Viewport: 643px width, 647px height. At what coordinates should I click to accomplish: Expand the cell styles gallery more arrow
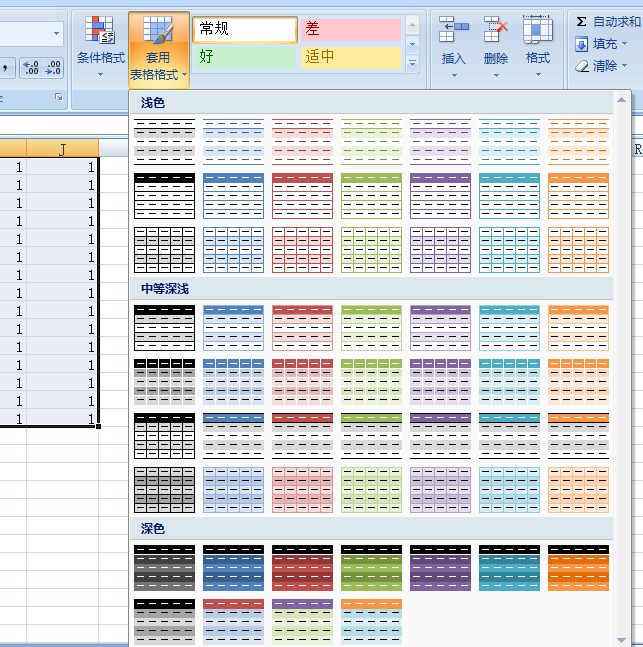pyautogui.click(x=413, y=64)
